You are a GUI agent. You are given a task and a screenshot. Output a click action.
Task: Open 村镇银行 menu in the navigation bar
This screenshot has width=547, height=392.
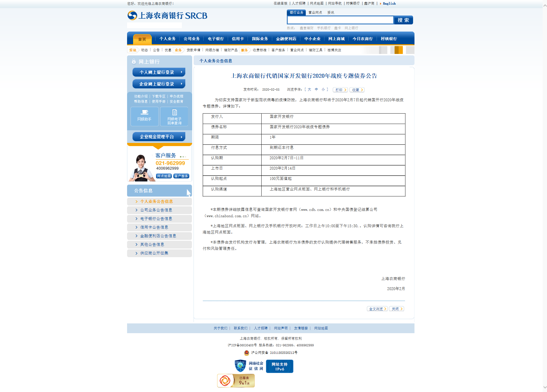pyautogui.click(x=389, y=39)
